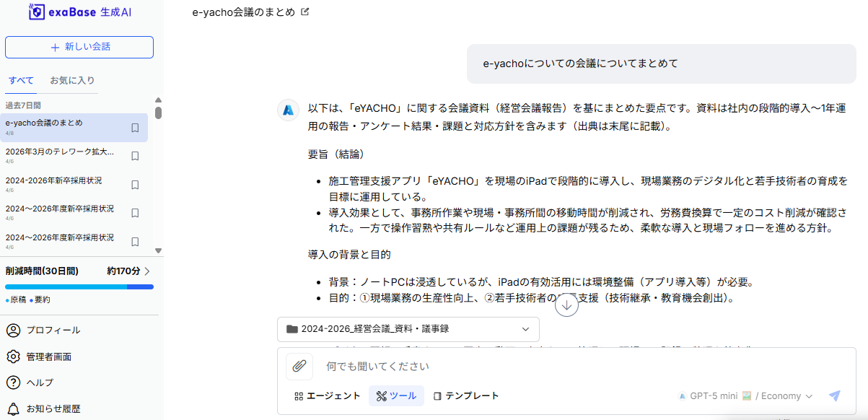
Task: Attach a file with paperclip icon
Action: click(299, 366)
